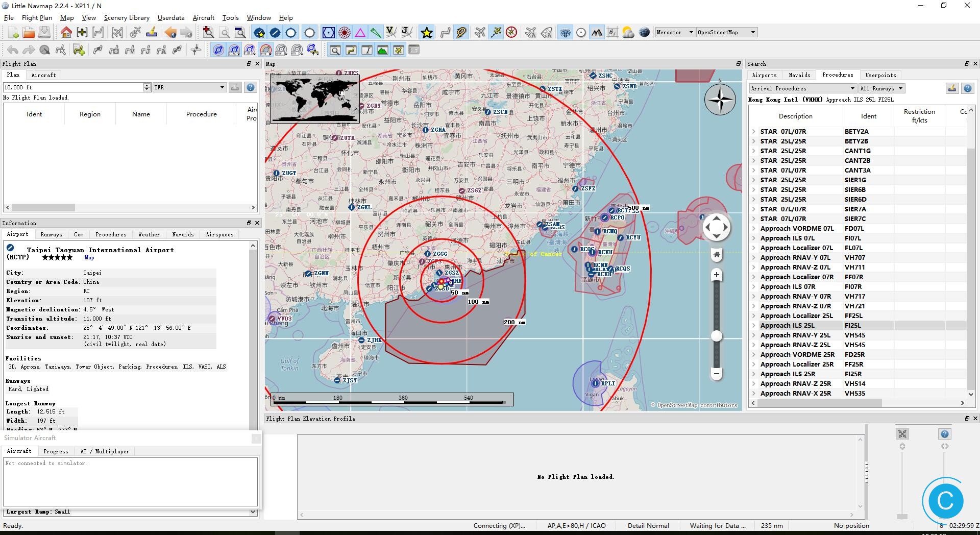Open the Userdata menu
The image size is (980, 535).
coord(171,17)
